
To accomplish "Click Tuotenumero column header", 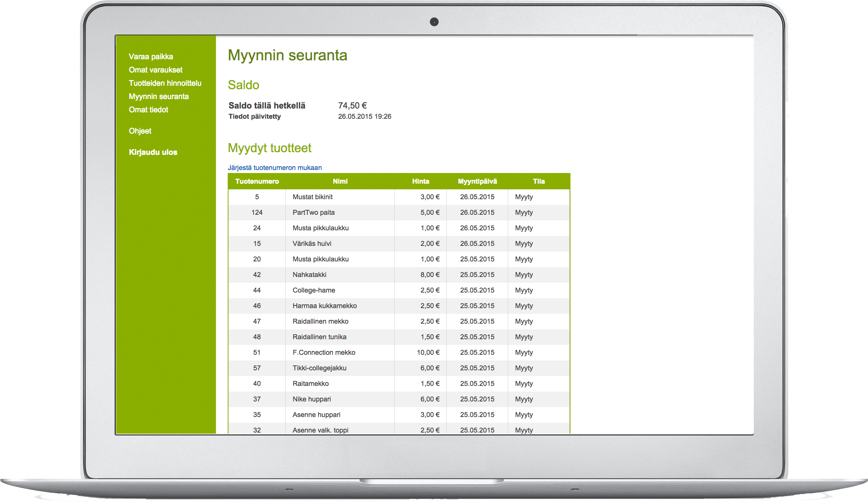I will 257,181.
